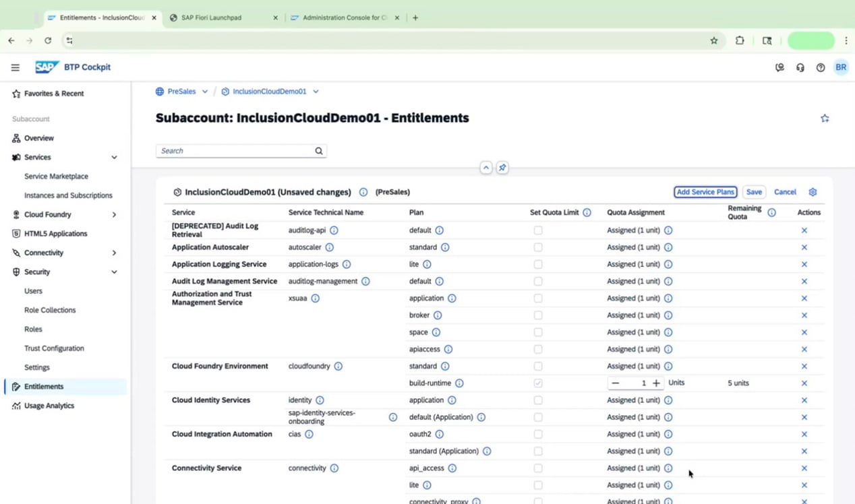Delete the cias oauth2 plan row
The width and height of the screenshot is (855, 504).
click(x=804, y=435)
